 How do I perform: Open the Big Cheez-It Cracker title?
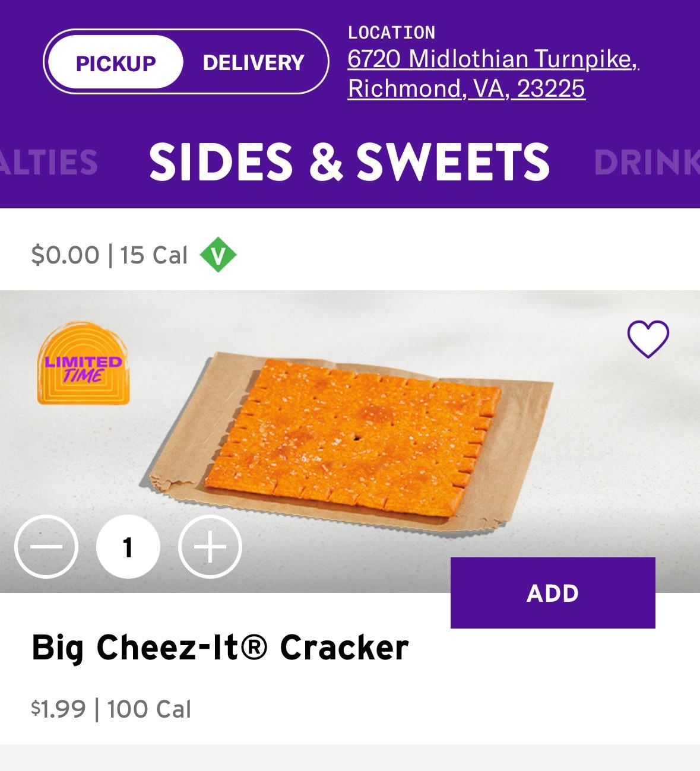click(220, 647)
